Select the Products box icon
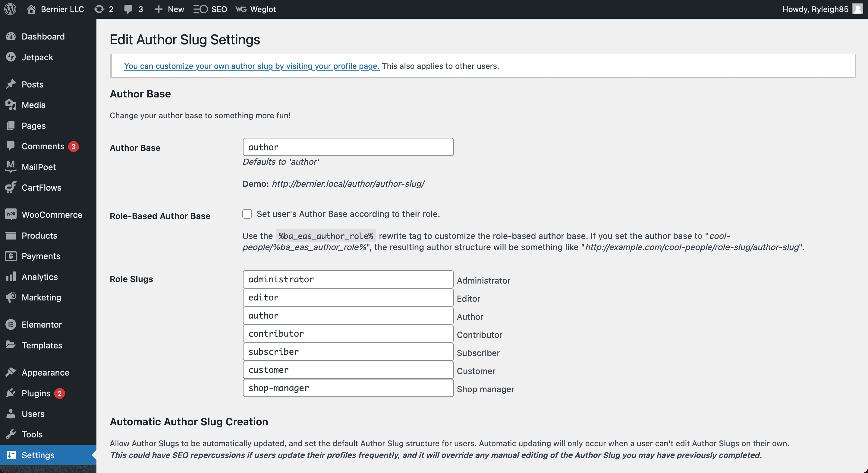This screenshot has width=868, height=473. pyautogui.click(x=11, y=236)
